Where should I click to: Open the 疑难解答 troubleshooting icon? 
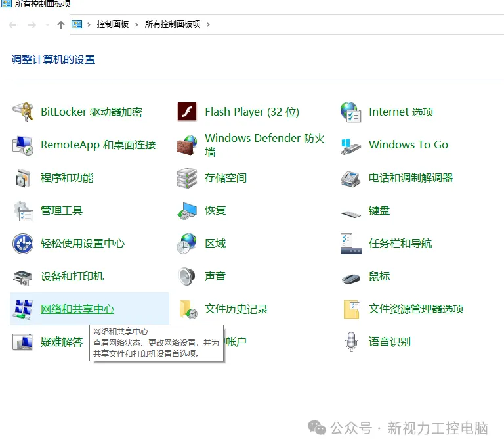[22, 342]
